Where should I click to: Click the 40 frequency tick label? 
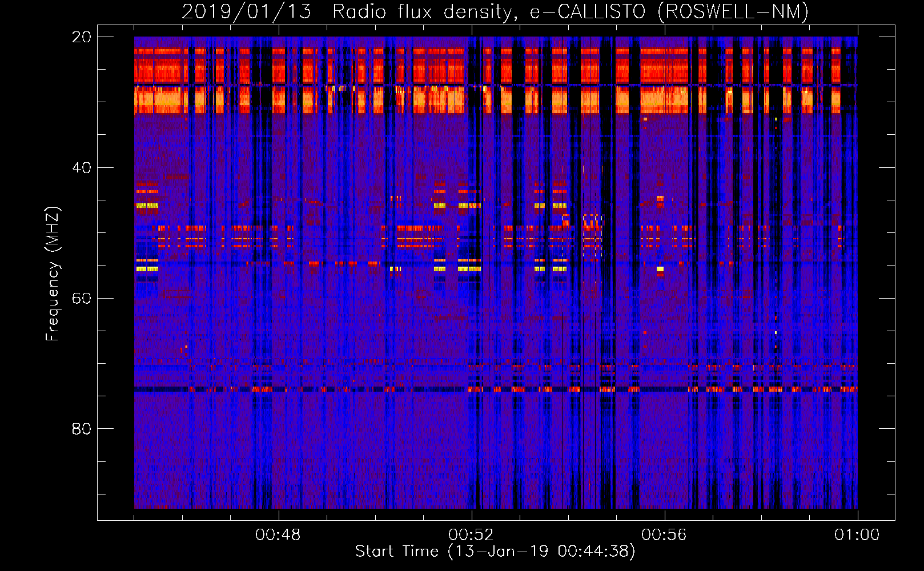pyautogui.click(x=82, y=168)
